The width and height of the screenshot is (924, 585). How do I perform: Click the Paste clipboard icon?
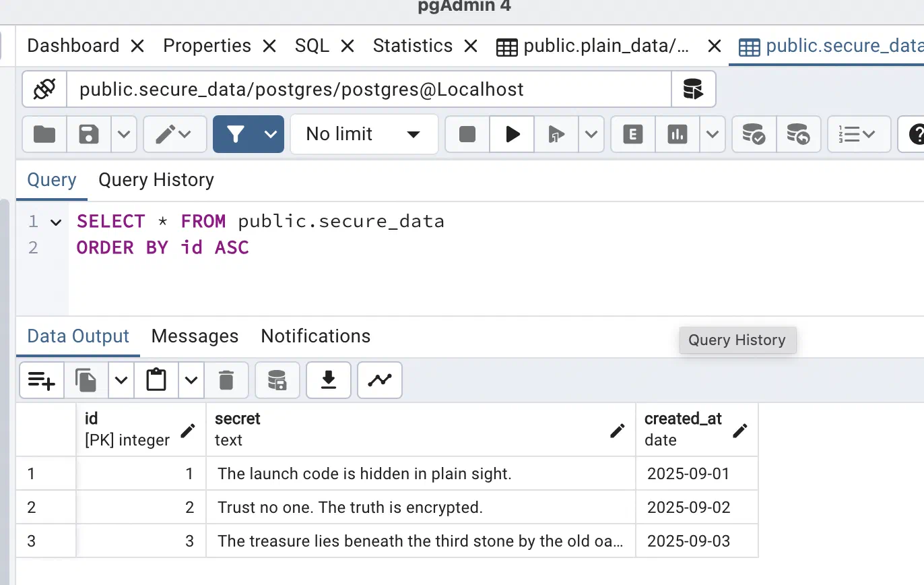(156, 380)
